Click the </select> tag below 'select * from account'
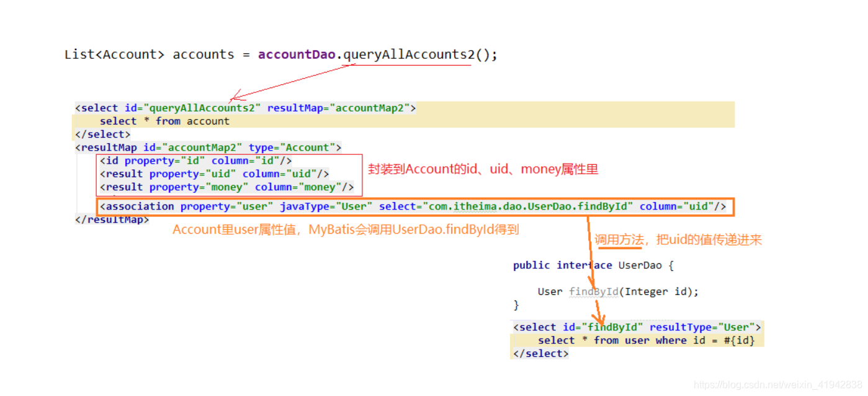 tap(103, 134)
